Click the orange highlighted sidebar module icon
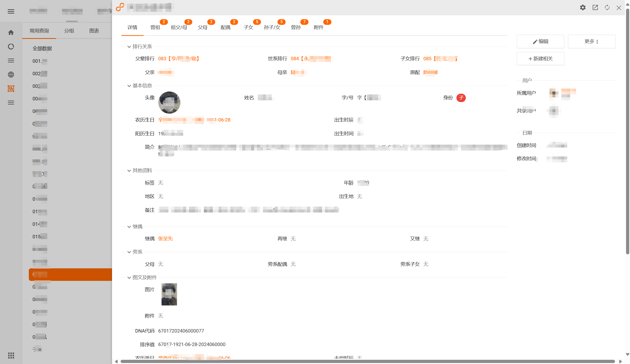This screenshot has width=630, height=364. [11, 89]
